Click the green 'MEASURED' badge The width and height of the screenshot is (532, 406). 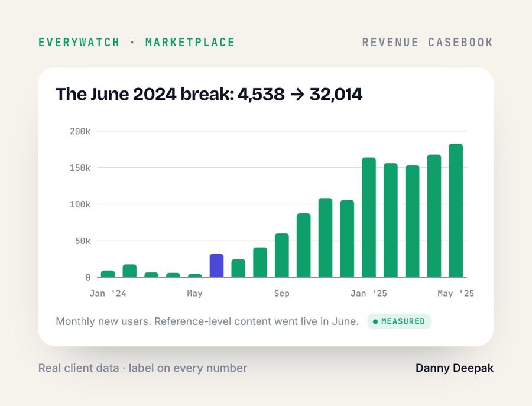click(399, 321)
